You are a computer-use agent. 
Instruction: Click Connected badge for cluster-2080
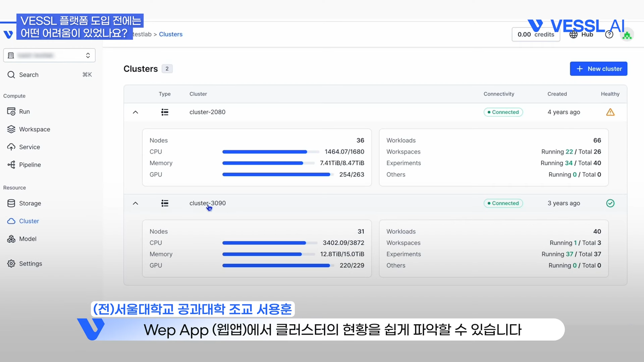click(503, 112)
